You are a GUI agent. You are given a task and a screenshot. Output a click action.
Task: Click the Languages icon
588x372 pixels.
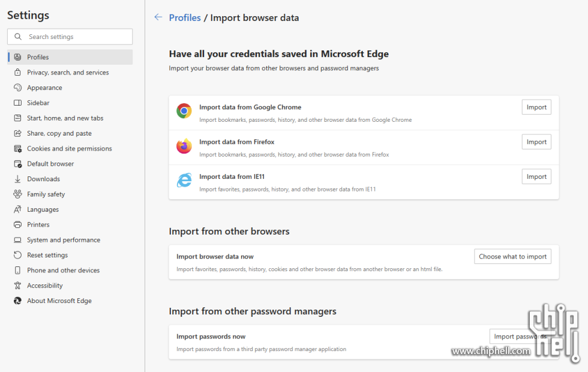tap(17, 209)
